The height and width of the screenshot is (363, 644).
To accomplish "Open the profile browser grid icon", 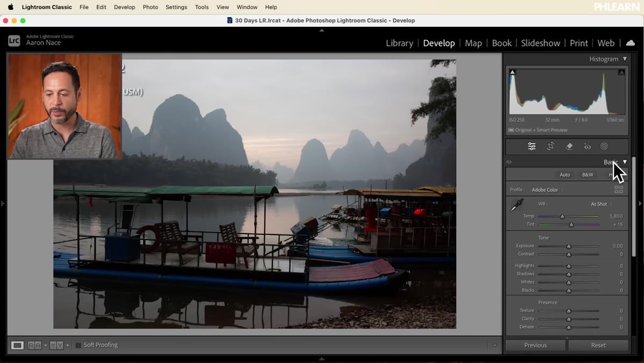I will 619,190.
